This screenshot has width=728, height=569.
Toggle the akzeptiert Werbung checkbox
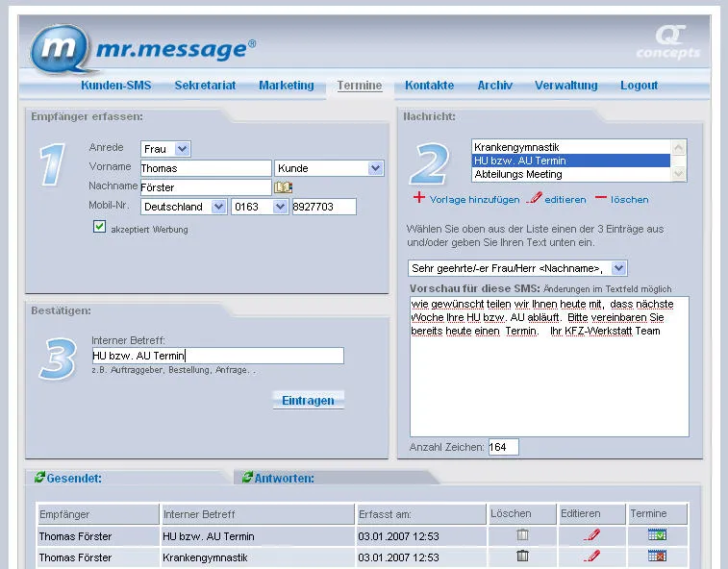pyautogui.click(x=99, y=227)
